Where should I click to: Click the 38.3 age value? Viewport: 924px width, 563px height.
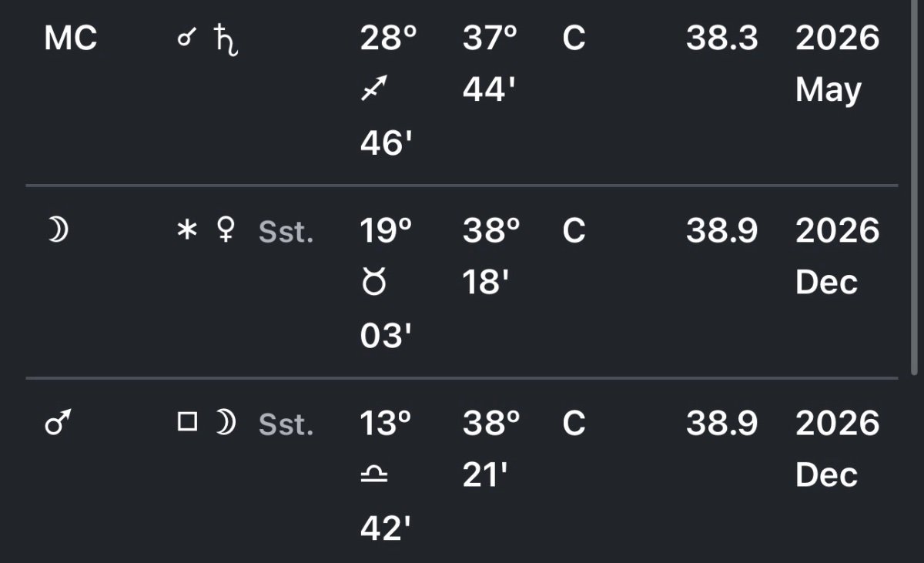point(721,39)
